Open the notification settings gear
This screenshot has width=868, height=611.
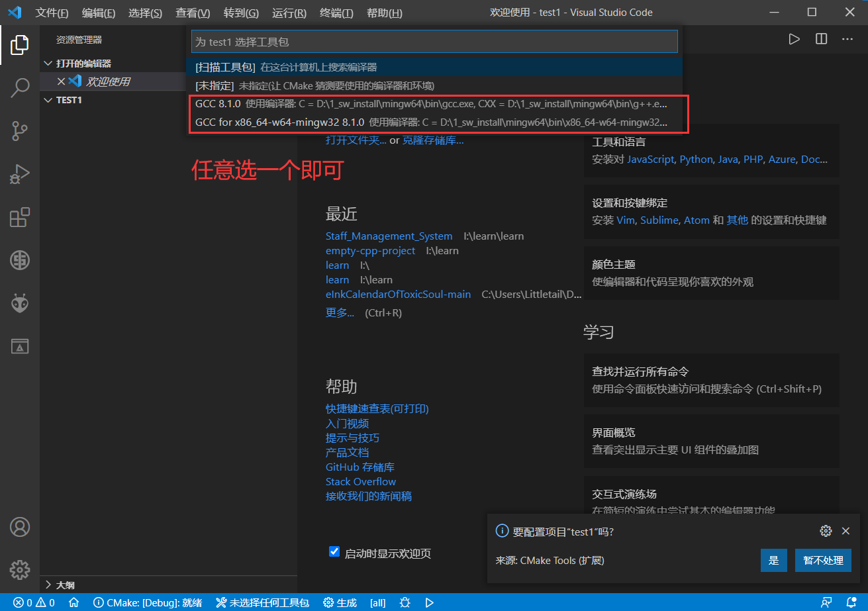click(826, 531)
